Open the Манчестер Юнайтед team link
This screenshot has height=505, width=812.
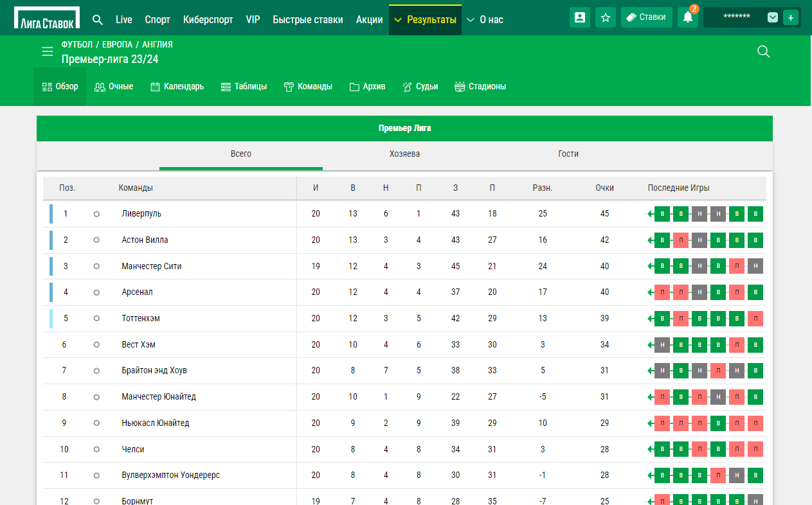pos(159,396)
